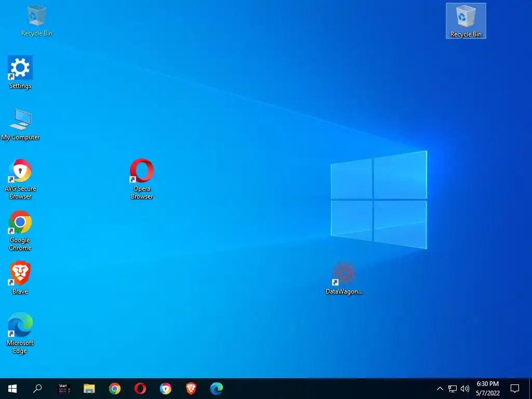Launch Brave from the taskbar

point(191,389)
